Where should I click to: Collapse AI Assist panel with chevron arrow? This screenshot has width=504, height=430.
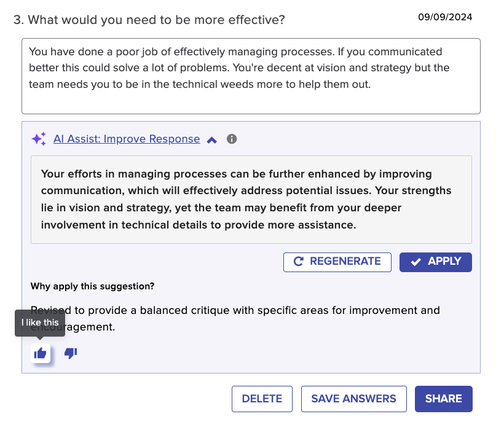click(212, 140)
